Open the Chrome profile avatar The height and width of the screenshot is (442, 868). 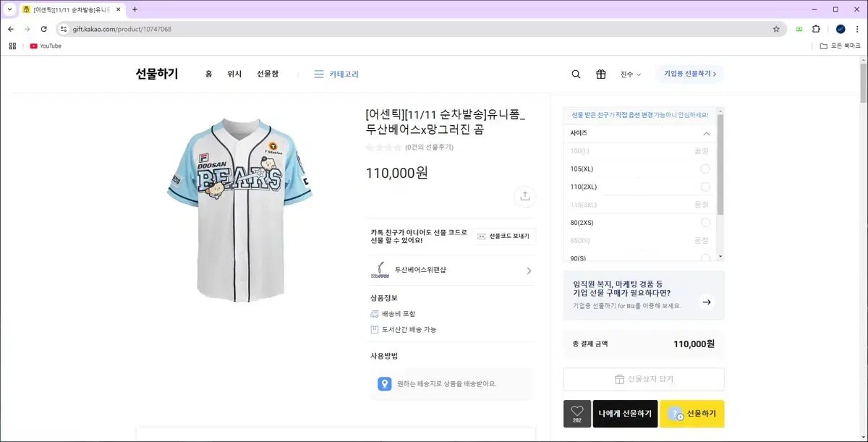click(841, 29)
